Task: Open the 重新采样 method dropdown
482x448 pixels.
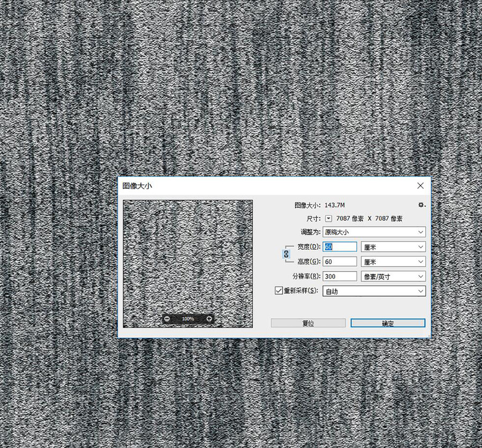Action: click(374, 291)
